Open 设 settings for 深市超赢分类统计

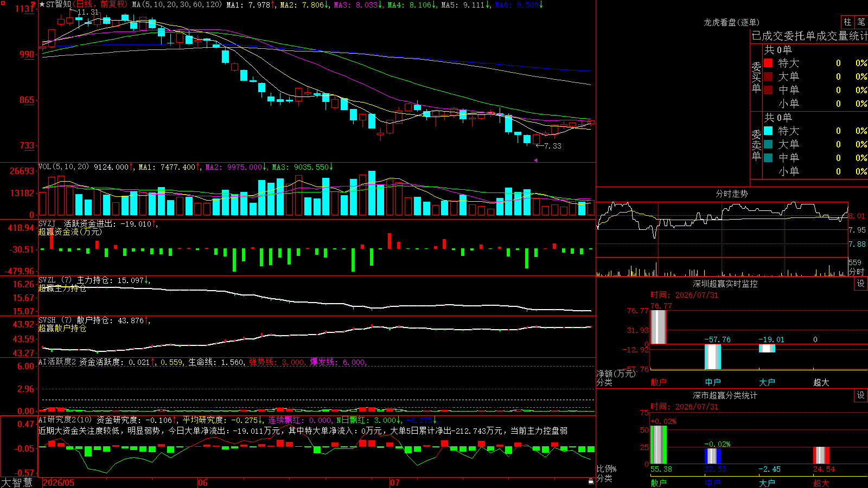[x=861, y=395]
